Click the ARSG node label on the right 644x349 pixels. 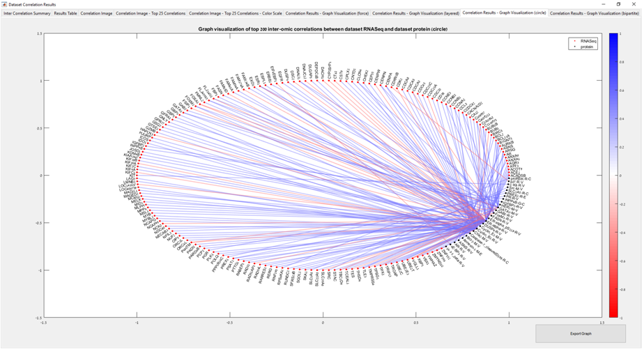click(x=510, y=150)
